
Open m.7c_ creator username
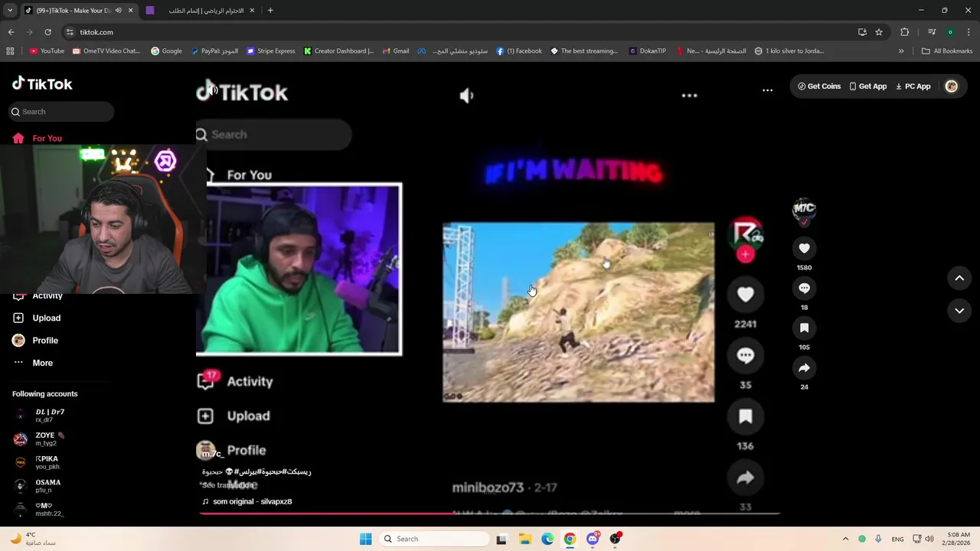(x=213, y=454)
